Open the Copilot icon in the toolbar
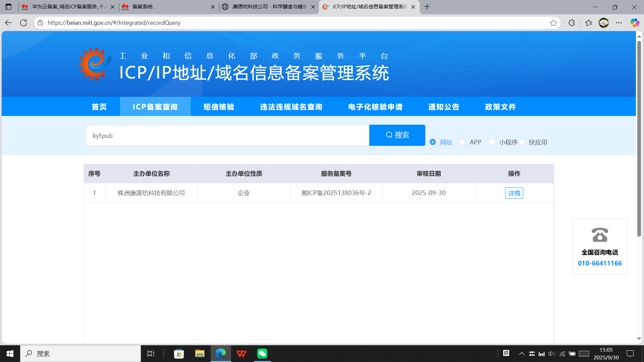The height and width of the screenshot is (362, 644). (634, 23)
